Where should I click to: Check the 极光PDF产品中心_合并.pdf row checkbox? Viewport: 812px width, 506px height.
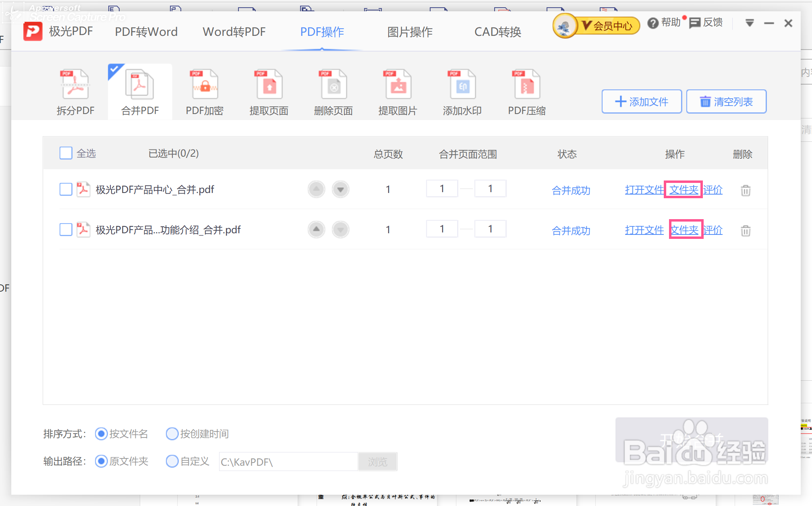pos(66,189)
